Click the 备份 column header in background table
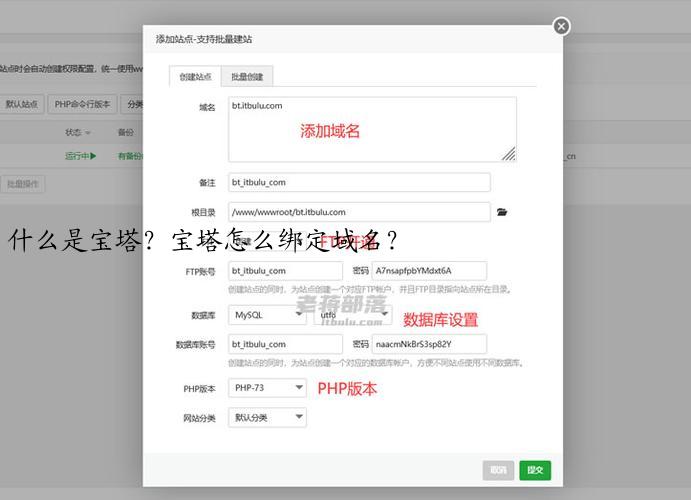The width and height of the screenshot is (691, 500). coord(126,132)
